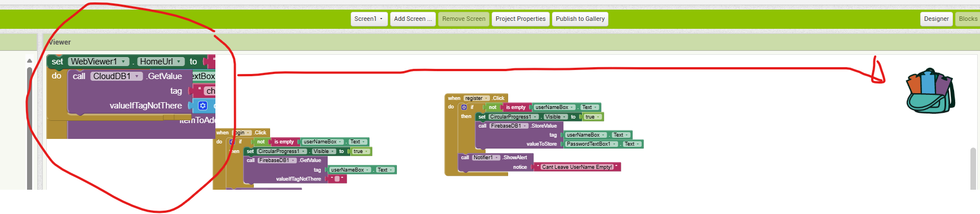The height and width of the screenshot is (214, 980).
Task: Click the scroll-up arrow beside the viewer
Action: pos(29,60)
